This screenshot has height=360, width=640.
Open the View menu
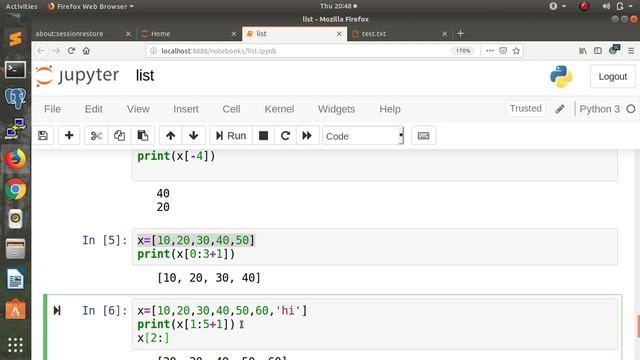click(138, 109)
